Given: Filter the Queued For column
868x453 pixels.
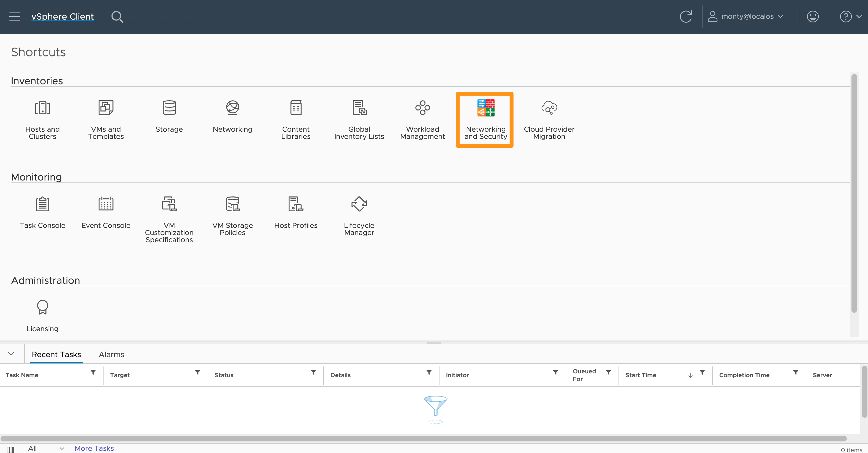Looking at the screenshot, I should pos(609,373).
